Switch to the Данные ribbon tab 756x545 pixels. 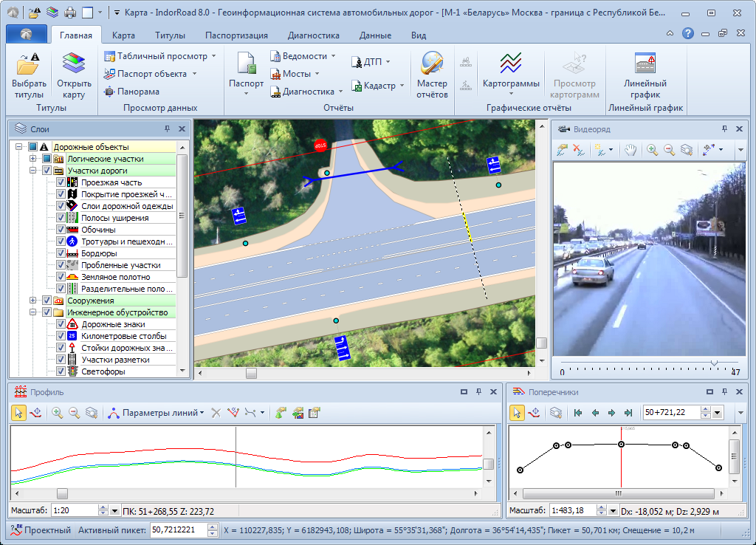coord(375,35)
